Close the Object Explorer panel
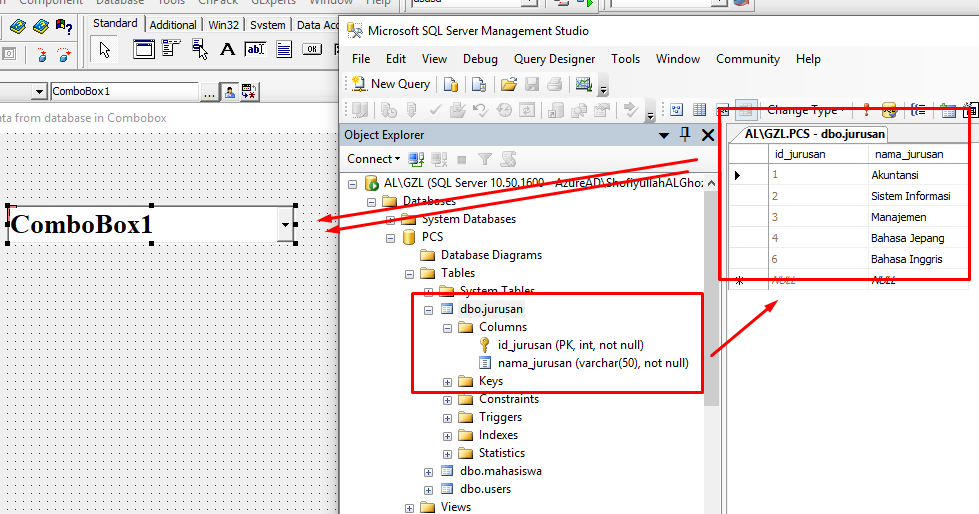The width and height of the screenshot is (979, 514). (707, 135)
